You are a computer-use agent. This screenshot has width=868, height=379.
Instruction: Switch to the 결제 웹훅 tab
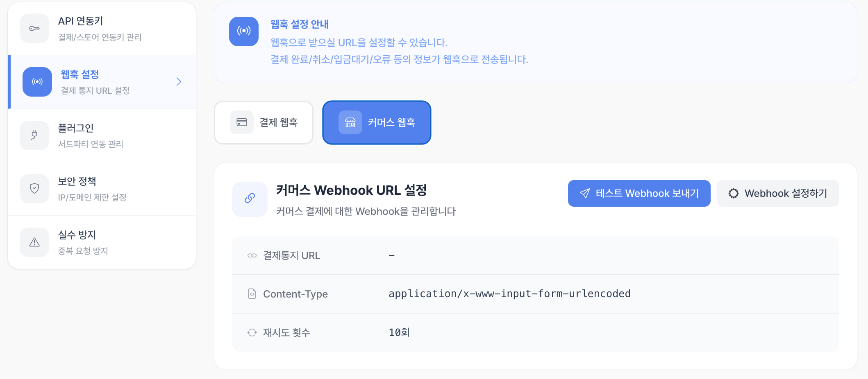264,122
